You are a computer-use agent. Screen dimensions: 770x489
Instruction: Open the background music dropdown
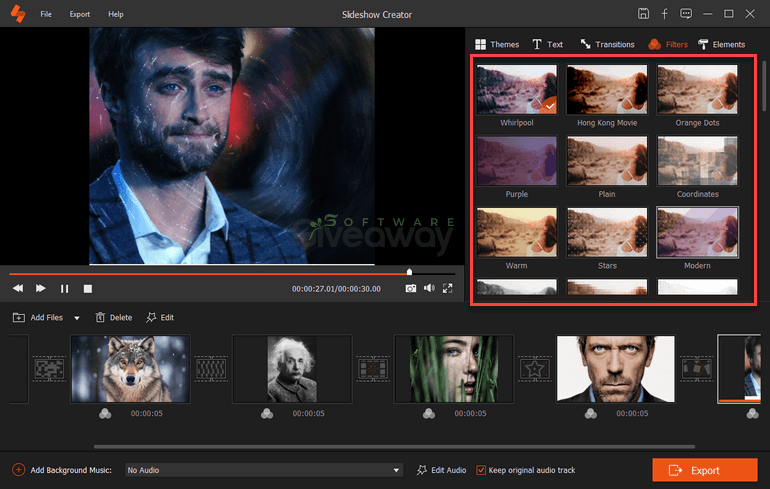tap(396, 470)
